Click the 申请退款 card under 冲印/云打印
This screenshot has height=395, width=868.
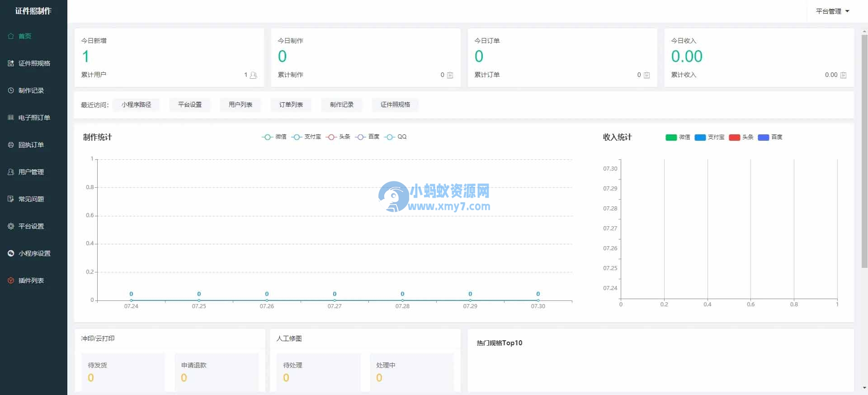tap(216, 372)
